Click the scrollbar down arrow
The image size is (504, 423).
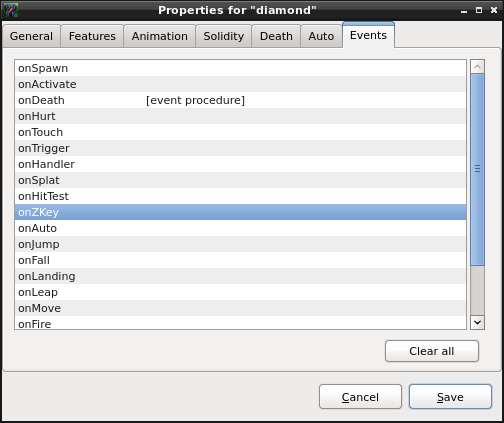[x=477, y=322]
